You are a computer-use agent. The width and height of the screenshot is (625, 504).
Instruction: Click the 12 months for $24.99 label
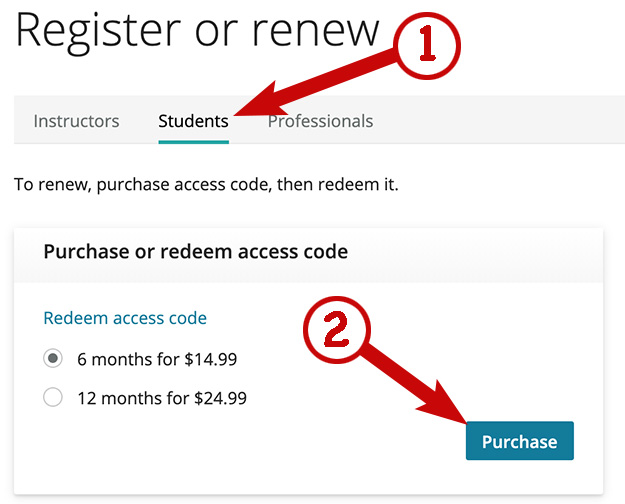162,398
